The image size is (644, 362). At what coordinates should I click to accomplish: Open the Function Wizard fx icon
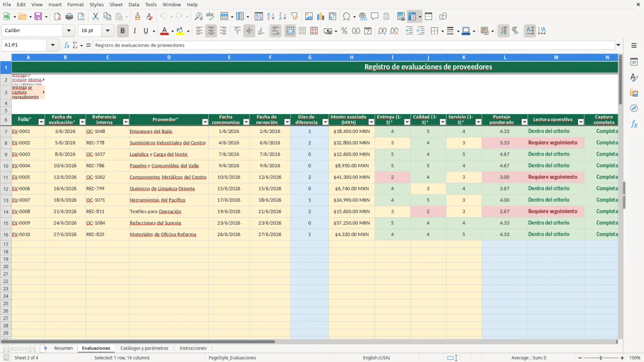(67, 46)
